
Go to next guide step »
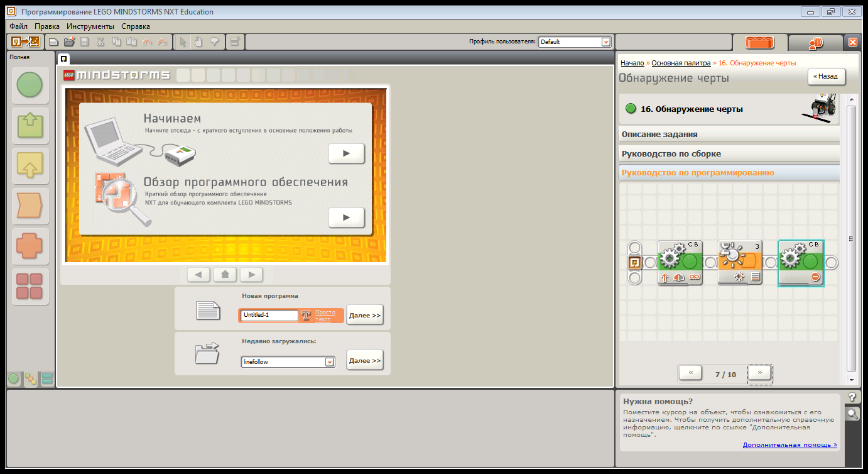(x=760, y=373)
